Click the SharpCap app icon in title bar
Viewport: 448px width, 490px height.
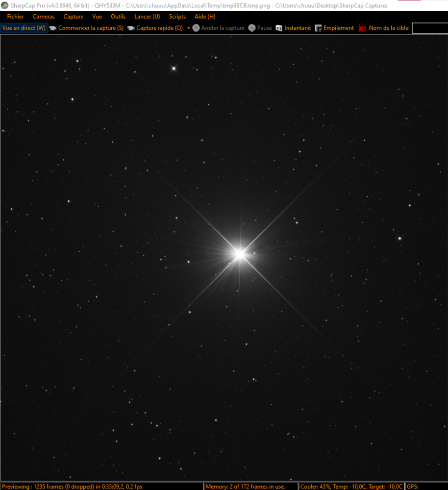coord(5,5)
